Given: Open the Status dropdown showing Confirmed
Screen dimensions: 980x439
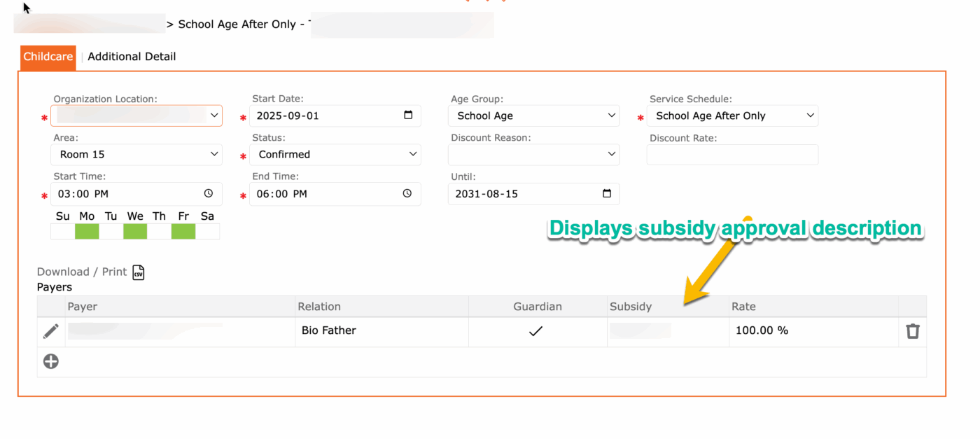Looking at the screenshot, I should [x=335, y=155].
